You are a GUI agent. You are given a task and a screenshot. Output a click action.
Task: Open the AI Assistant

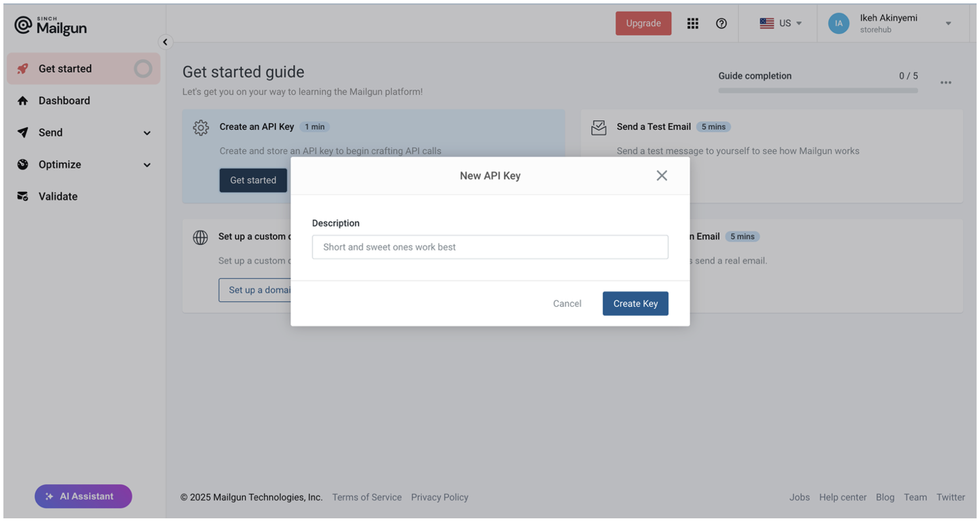click(83, 496)
